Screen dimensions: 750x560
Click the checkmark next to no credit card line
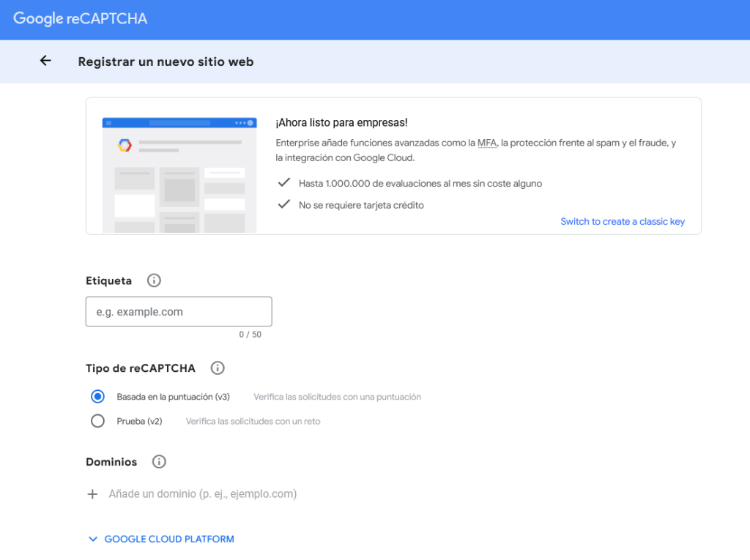pos(284,204)
